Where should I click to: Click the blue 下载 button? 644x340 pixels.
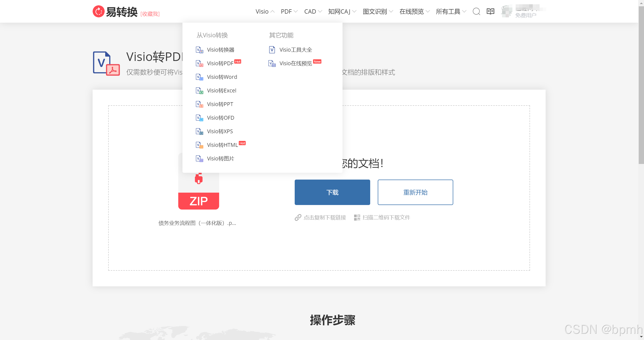point(332,192)
